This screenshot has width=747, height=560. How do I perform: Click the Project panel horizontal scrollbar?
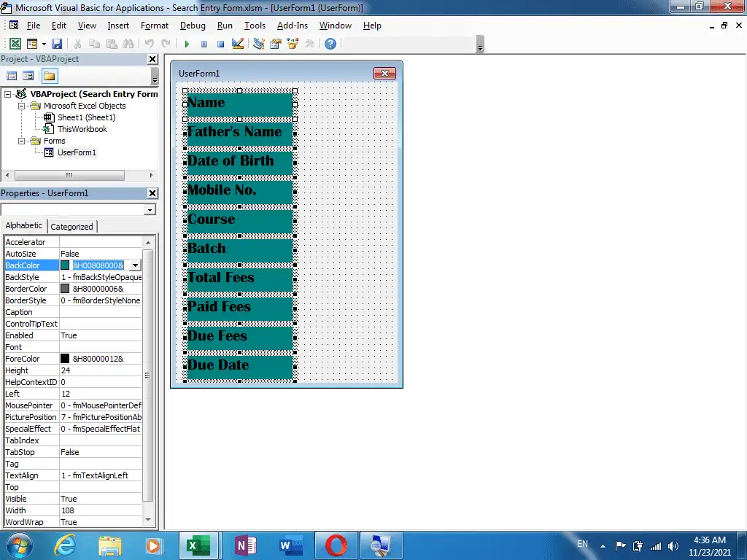[x=69, y=175]
